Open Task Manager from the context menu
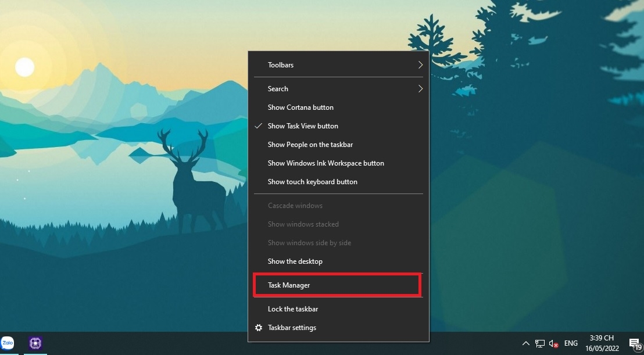 tap(338, 285)
